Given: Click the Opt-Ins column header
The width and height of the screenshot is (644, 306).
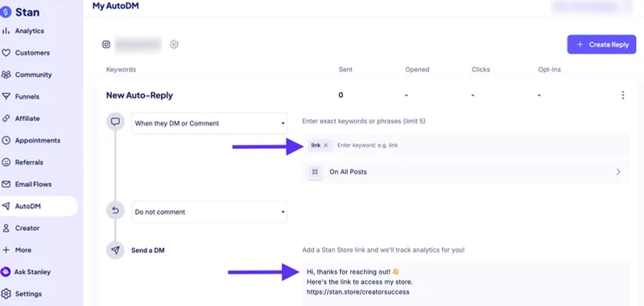Looking at the screenshot, I should pyautogui.click(x=549, y=70).
